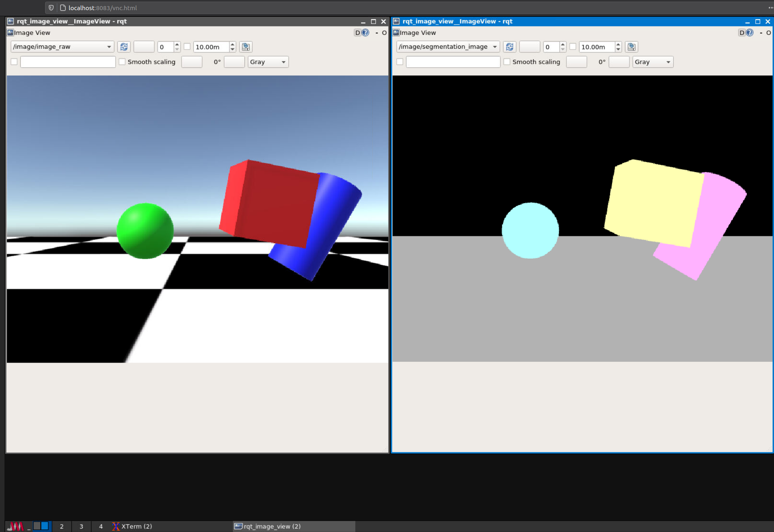Click the D button in segmentation window
The width and height of the screenshot is (774, 532).
click(742, 33)
